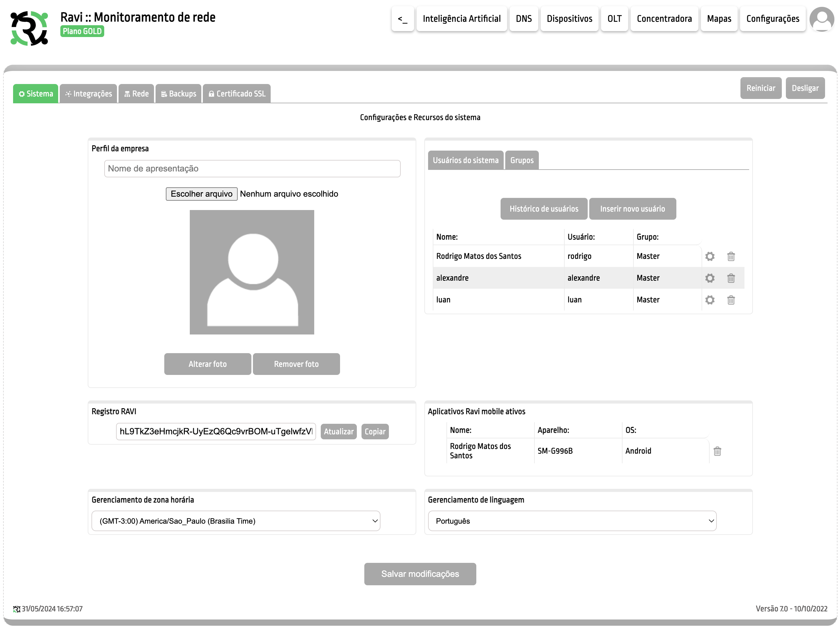This screenshot has height=631, width=840.
Task: Open the Grupos tab
Action: pyautogui.click(x=521, y=160)
